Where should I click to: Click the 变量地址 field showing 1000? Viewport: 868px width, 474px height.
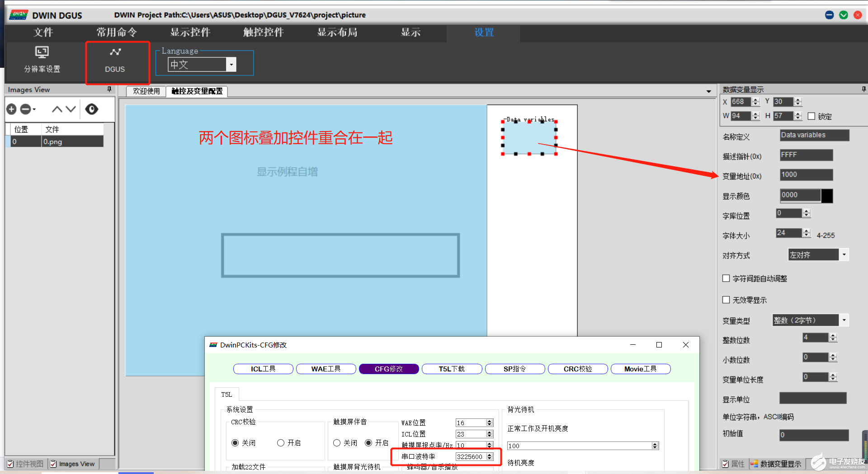[807, 175]
